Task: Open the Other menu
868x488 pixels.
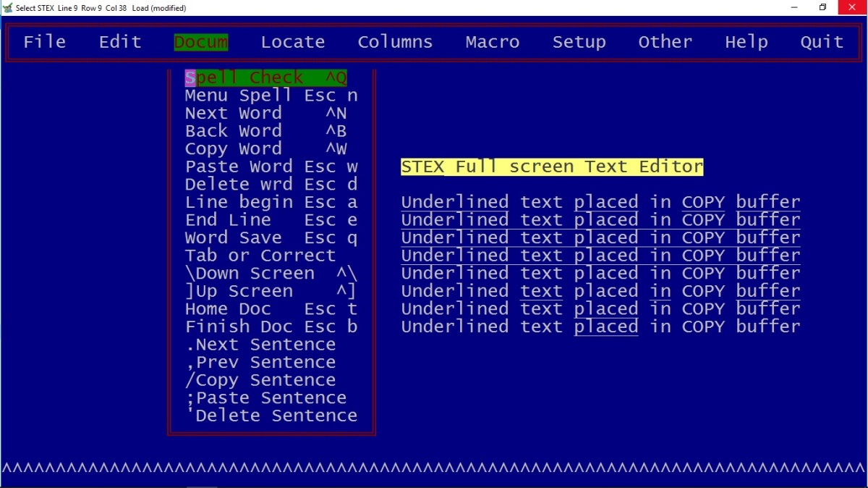Action: tap(665, 42)
